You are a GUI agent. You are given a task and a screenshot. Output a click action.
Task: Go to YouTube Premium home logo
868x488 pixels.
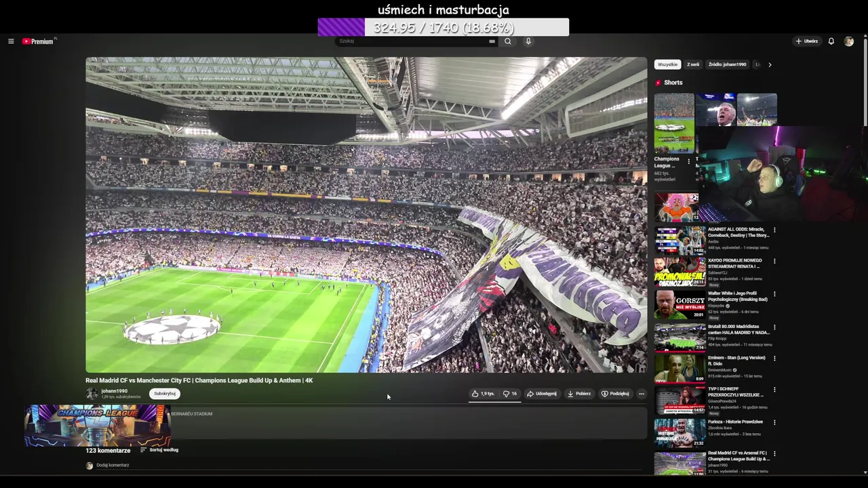38,41
